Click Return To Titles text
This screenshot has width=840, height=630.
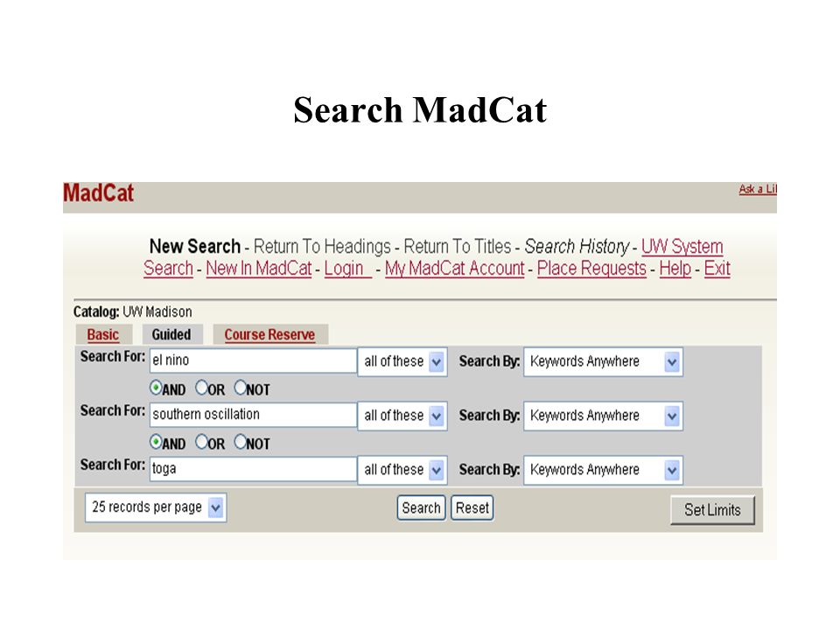pyautogui.click(x=458, y=247)
